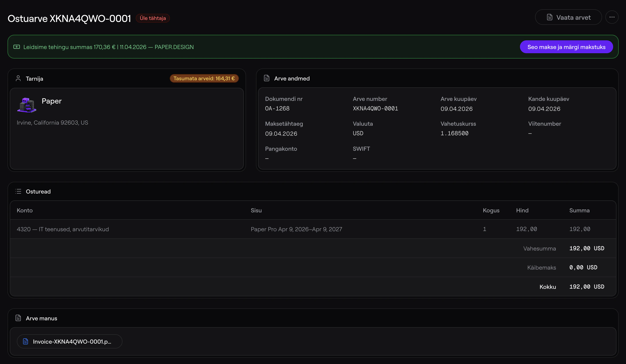
Task: Click the blue file icon in attachment chip
Action: [26, 341]
